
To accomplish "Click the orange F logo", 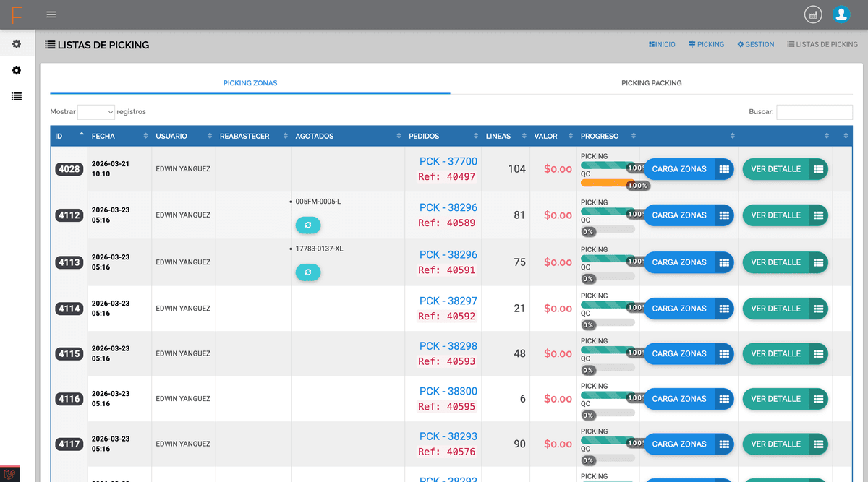I will [17, 14].
